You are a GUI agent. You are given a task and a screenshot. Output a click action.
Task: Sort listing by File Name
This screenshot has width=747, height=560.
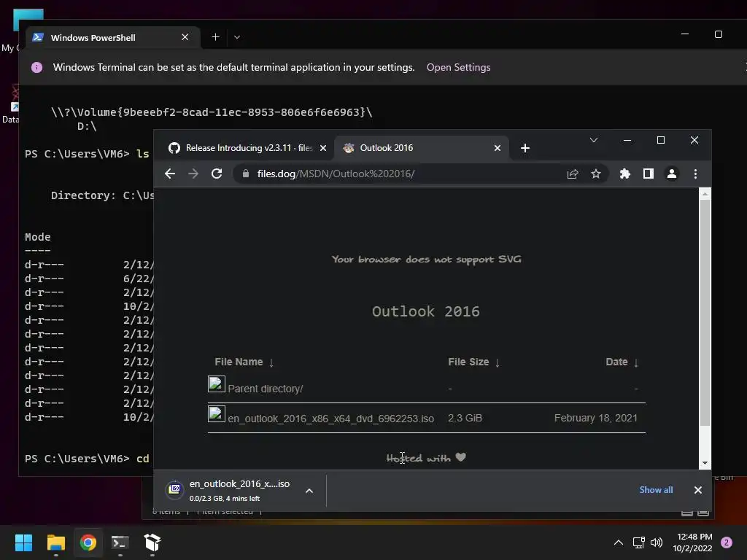point(244,362)
